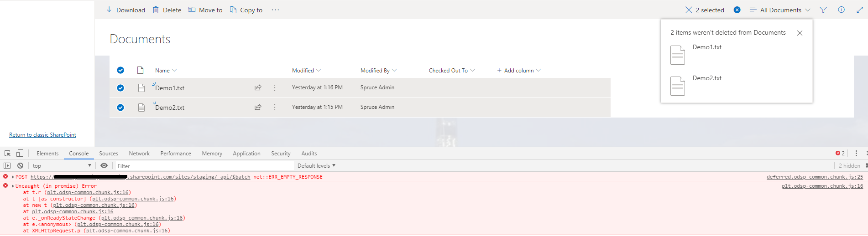
Task: Click the Download toolbar button
Action: 125,10
